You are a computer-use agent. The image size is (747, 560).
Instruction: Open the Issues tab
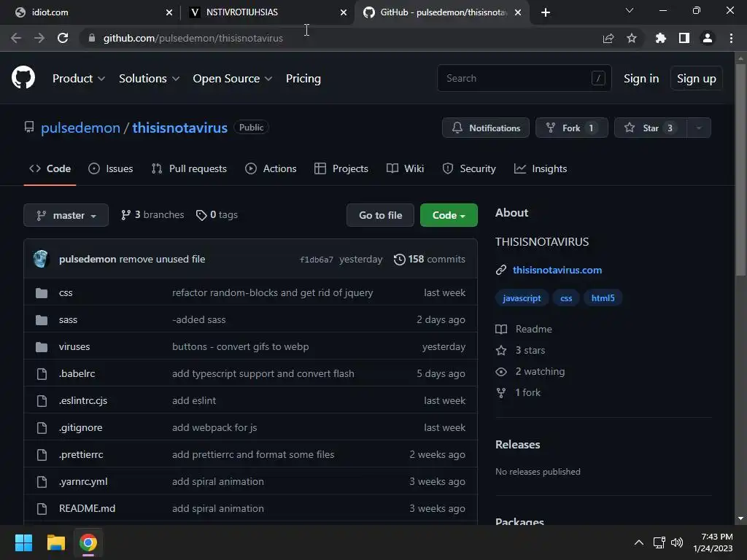pos(111,168)
